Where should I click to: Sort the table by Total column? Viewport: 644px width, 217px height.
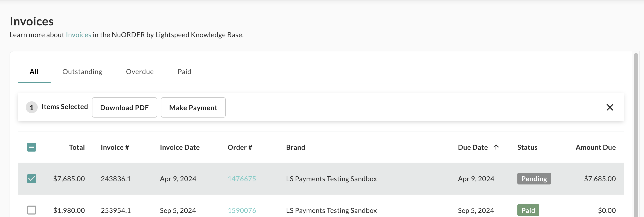[x=77, y=147]
